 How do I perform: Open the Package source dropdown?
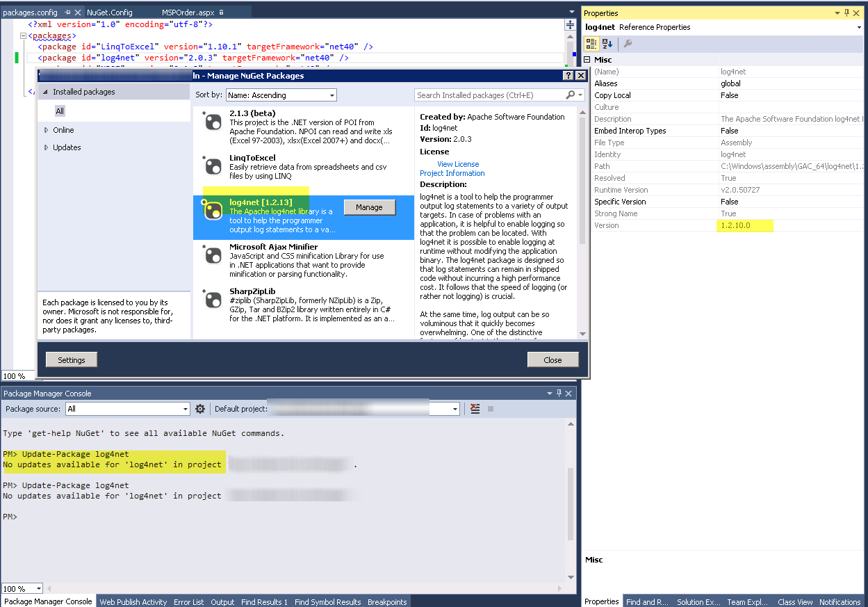186,409
